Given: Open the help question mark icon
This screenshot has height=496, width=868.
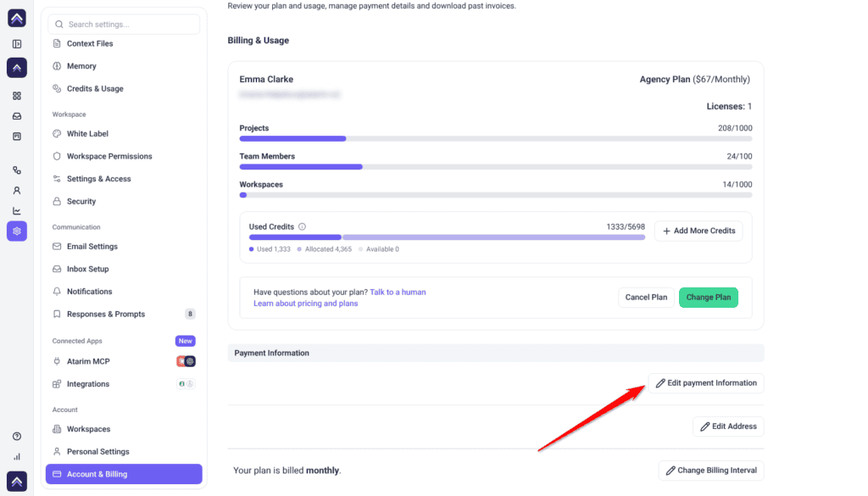Looking at the screenshot, I should pyautogui.click(x=17, y=436).
